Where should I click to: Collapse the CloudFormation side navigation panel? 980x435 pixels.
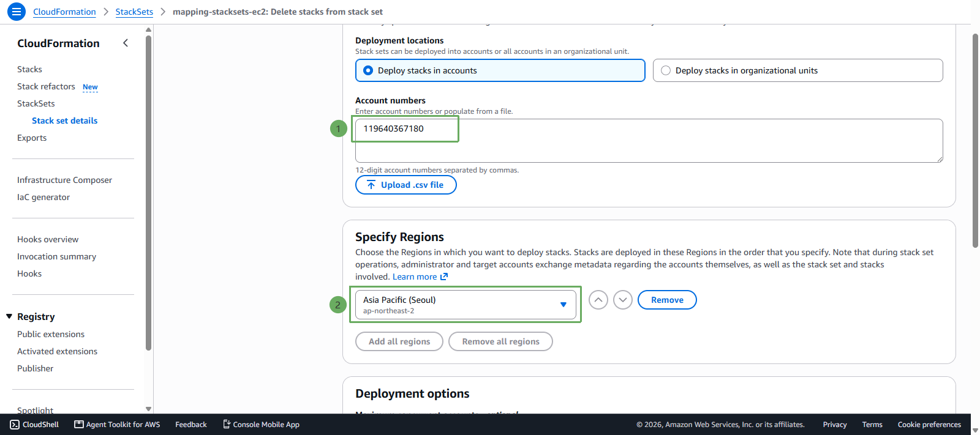point(126,43)
